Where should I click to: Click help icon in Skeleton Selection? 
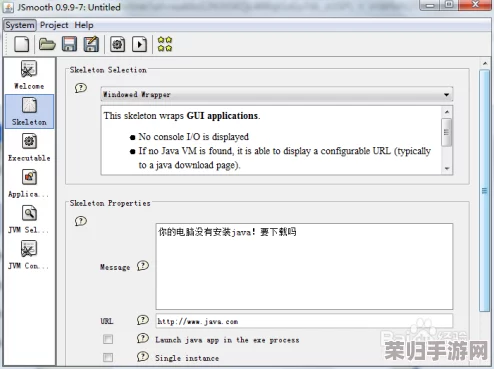[x=81, y=88]
